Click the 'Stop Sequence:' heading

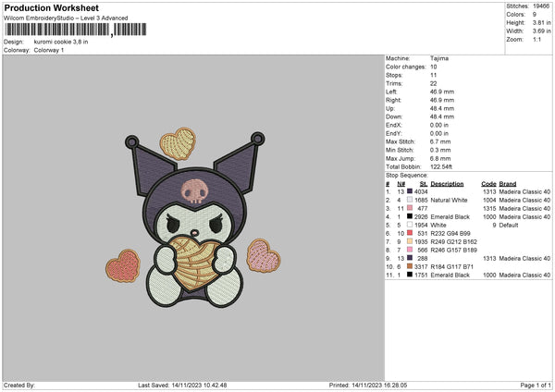[x=407, y=176]
